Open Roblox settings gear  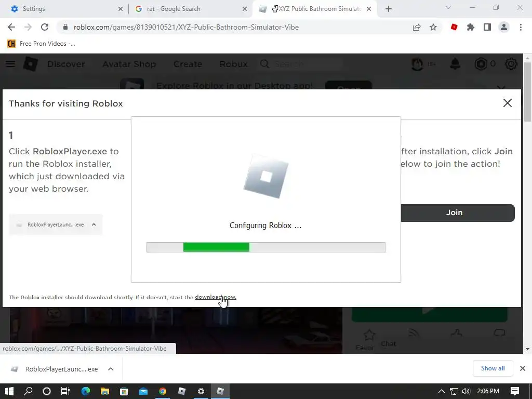(x=511, y=64)
